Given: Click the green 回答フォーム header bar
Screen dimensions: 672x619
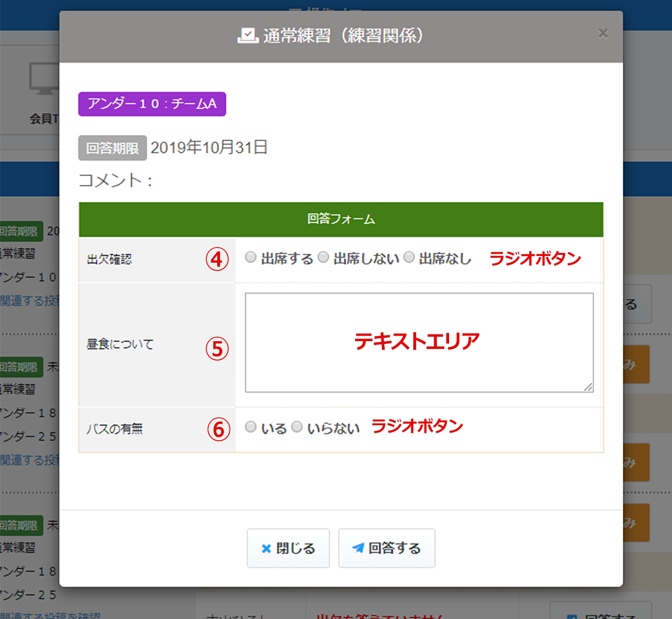Looking at the screenshot, I should (x=340, y=219).
